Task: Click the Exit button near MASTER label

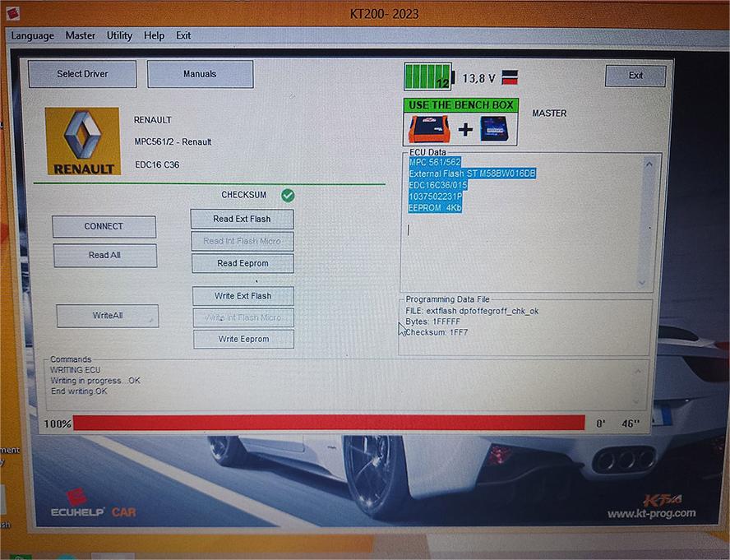Action: pyautogui.click(x=635, y=76)
